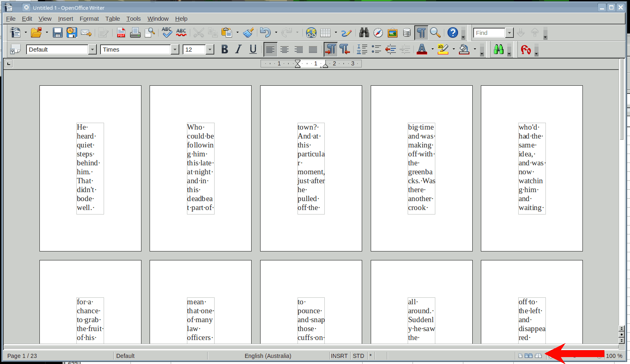This screenshot has height=364, width=630.
Task: Click the Zoom magnifier icon
Action: pyautogui.click(x=435, y=32)
